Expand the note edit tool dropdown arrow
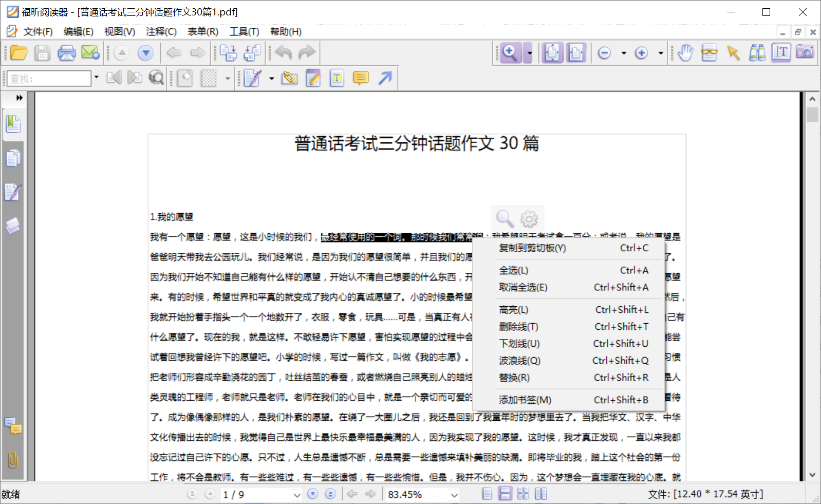The width and height of the screenshot is (821, 504). click(271, 78)
